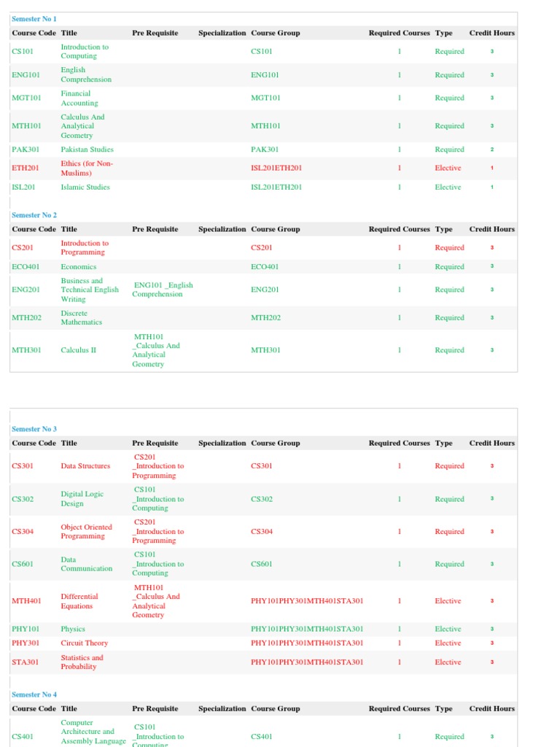560x747 pixels.
Task: Select the Pakistan Studies title
Action: (87, 149)
